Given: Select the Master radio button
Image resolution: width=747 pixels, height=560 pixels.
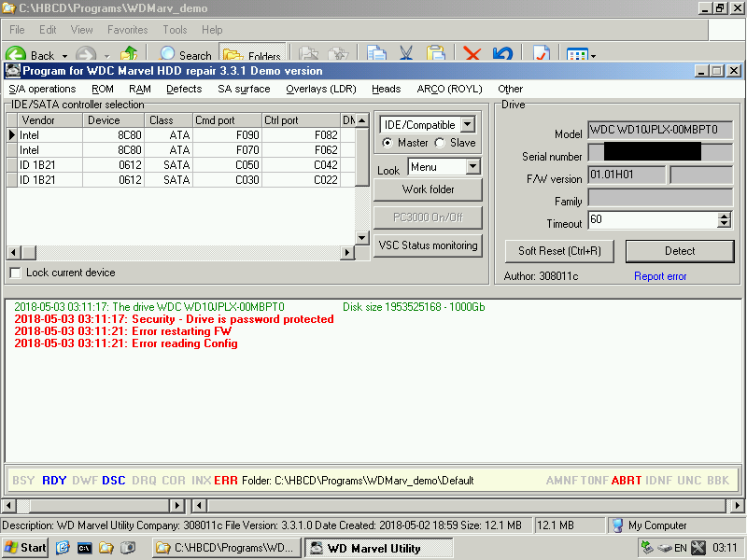Looking at the screenshot, I should pyautogui.click(x=388, y=143).
